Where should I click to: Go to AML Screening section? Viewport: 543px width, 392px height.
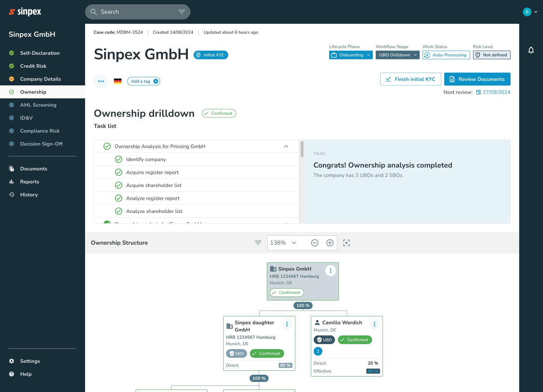tap(43, 105)
